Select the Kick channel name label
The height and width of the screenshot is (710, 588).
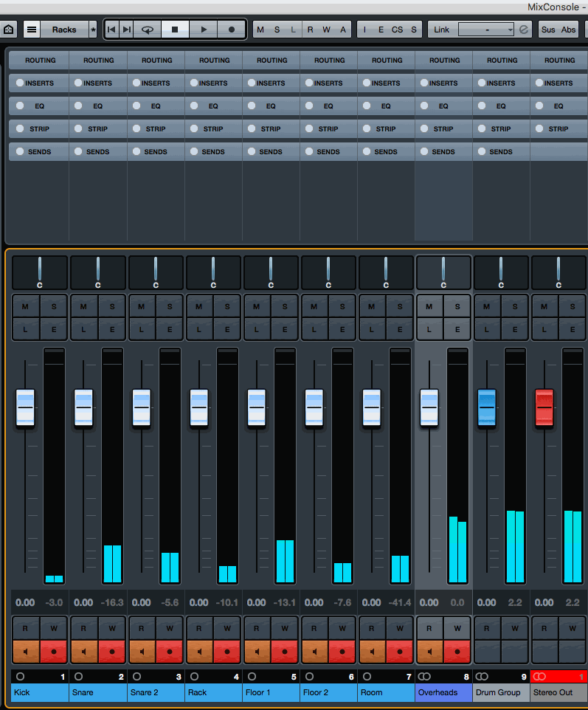(x=40, y=692)
